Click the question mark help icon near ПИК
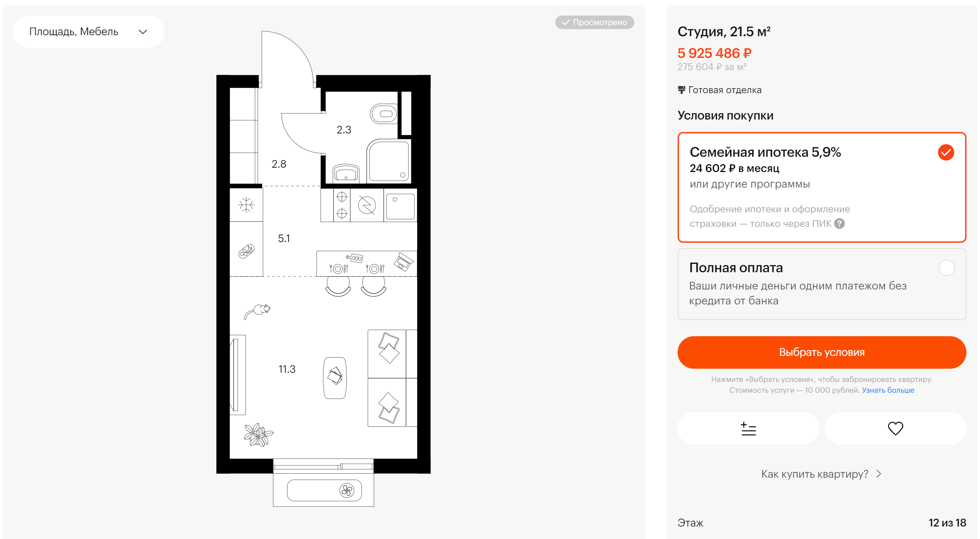 [839, 224]
